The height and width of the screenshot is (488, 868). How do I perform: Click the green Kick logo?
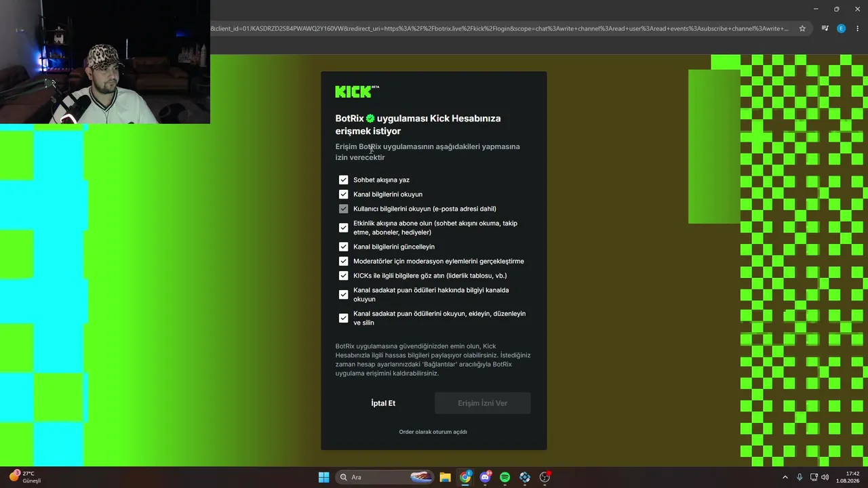coord(357,91)
